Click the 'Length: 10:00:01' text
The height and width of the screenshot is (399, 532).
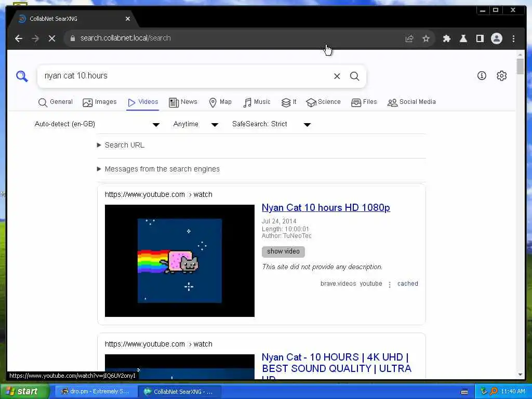[285, 229]
